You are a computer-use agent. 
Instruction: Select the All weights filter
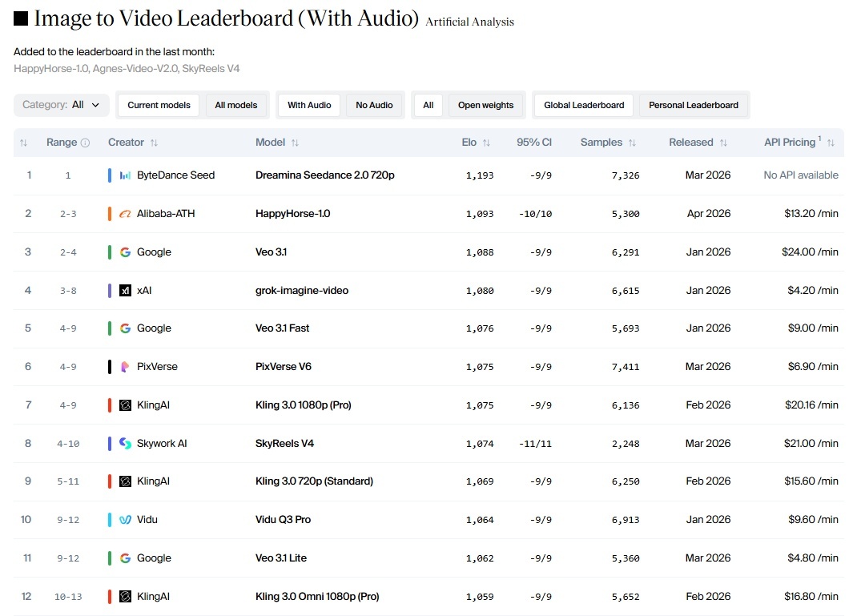click(428, 105)
